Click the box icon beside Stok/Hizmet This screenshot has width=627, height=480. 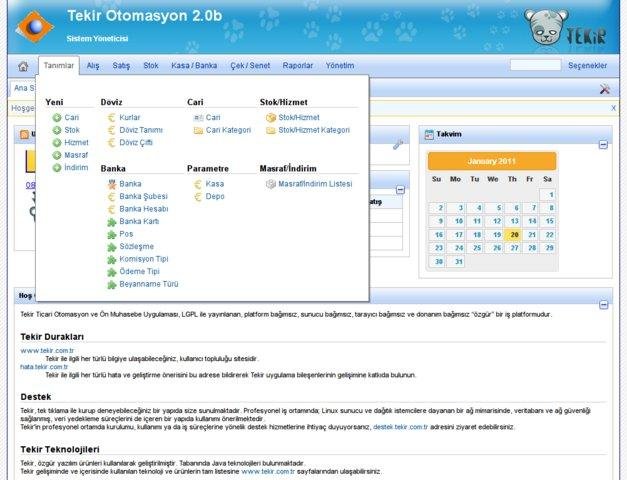coord(271,118)
